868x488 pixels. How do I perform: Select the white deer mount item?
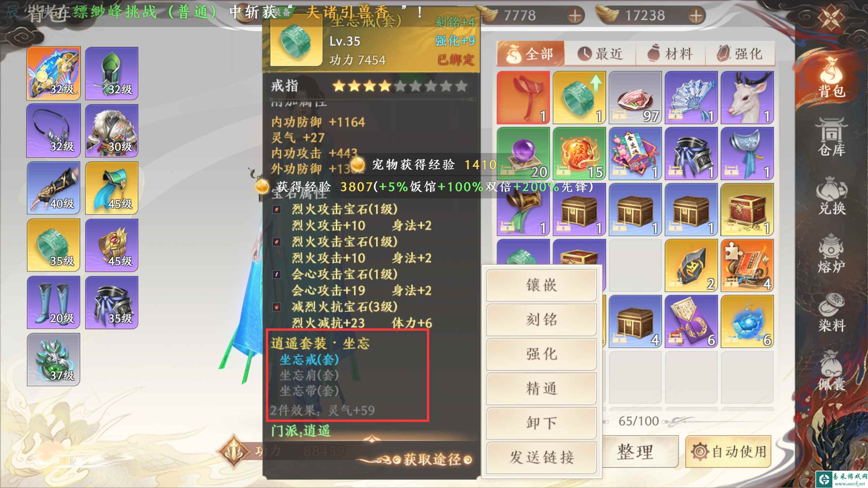point(747,98)
